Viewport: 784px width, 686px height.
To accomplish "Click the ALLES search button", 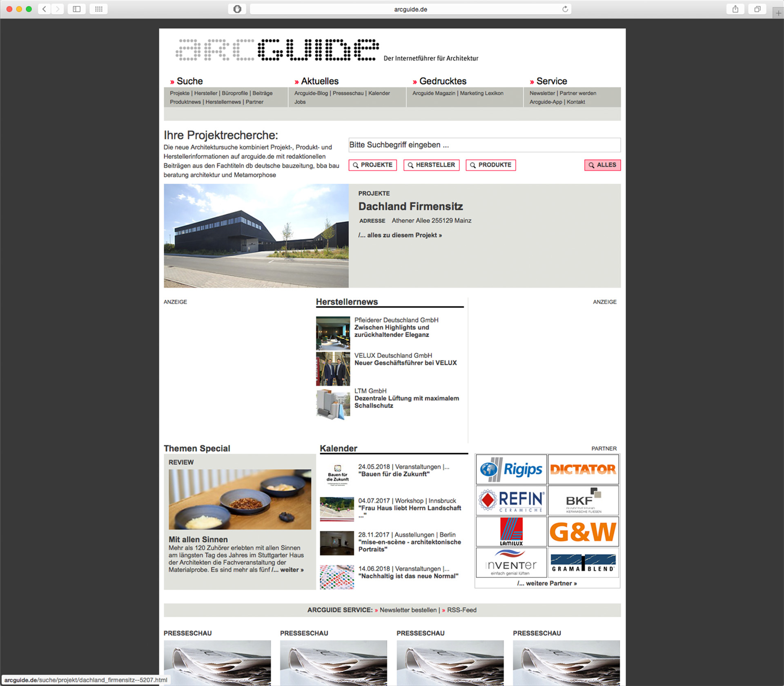I will 602,165.
